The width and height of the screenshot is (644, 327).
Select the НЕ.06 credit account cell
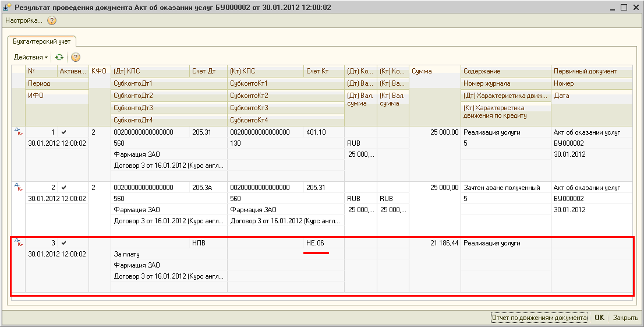pyautogui.click(x=315, y=243)
